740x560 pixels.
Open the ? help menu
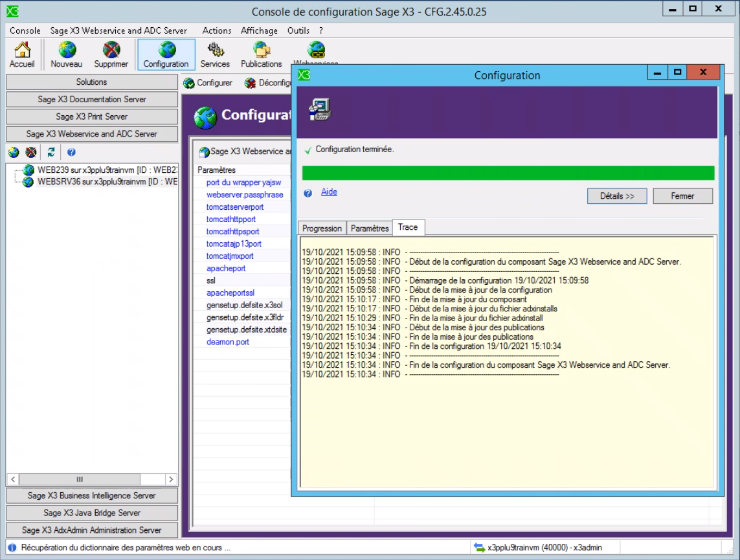pyautogui.click(x=321, y=30)
